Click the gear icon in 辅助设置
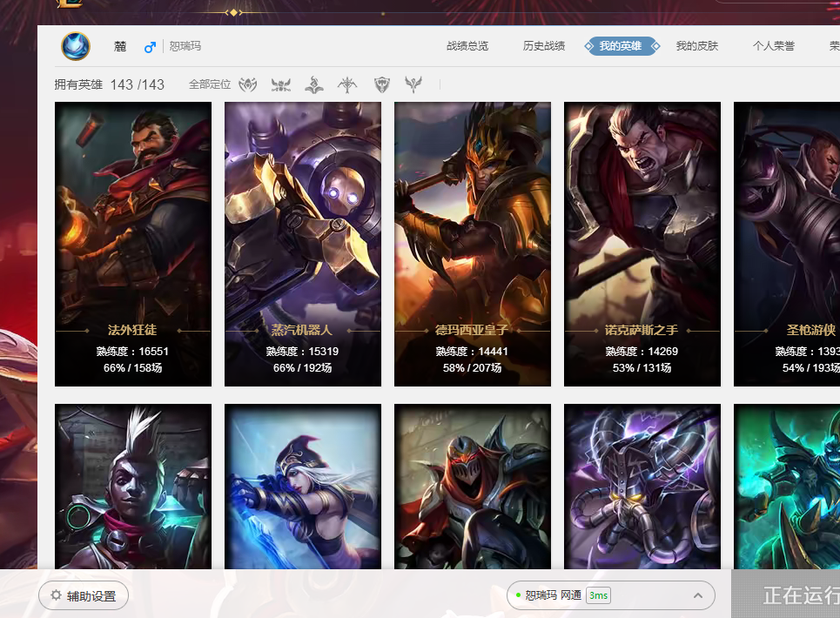 (x=56, y=595)
